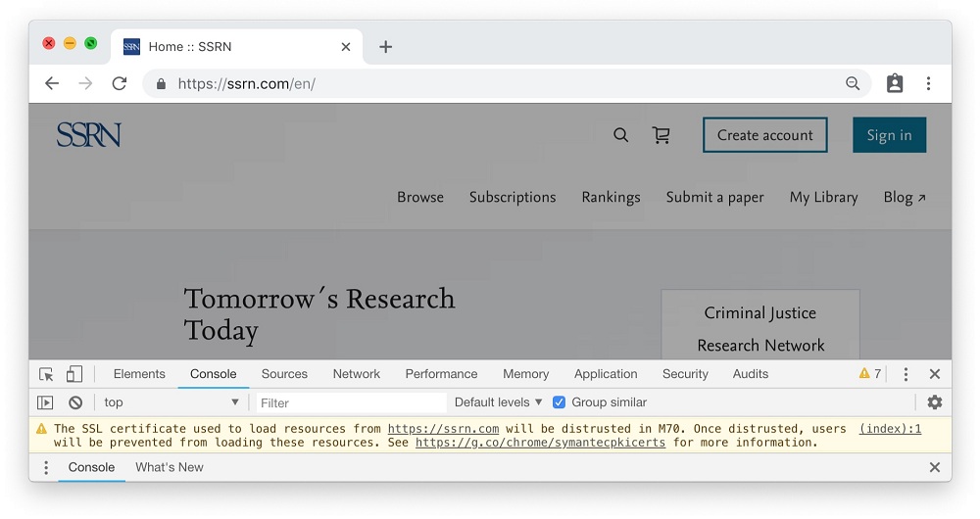Click Create account button
The image size is (980, 519).
tap(765, 135)
